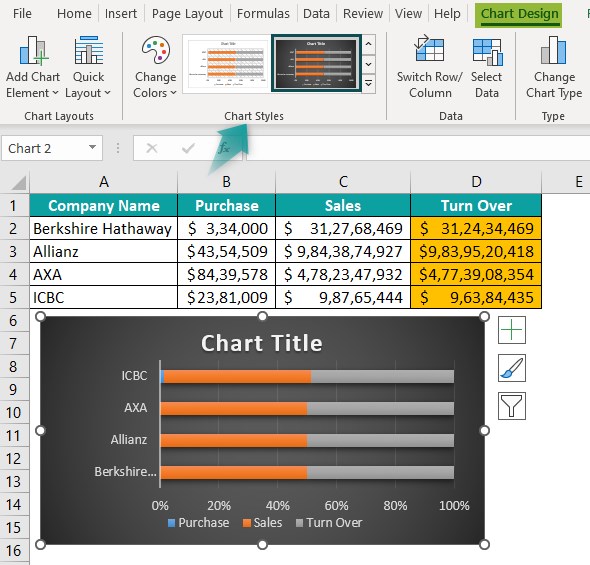Select cell with $43,54,509
Viewport: 590px width, 565px height.
226,251
